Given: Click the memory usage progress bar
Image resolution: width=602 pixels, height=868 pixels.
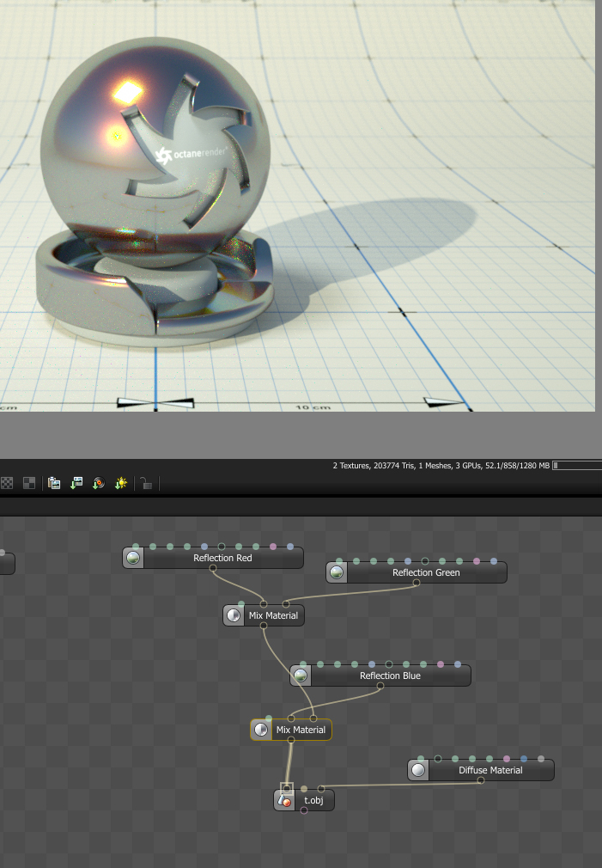Looking at the screenshot, I should (577, 466).
